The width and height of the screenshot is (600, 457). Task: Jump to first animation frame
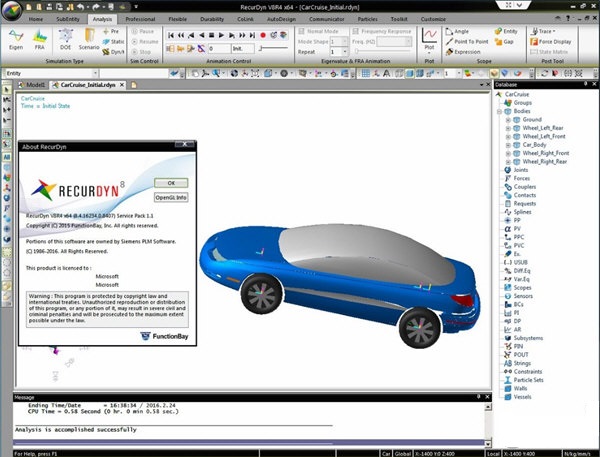[171, 35]
